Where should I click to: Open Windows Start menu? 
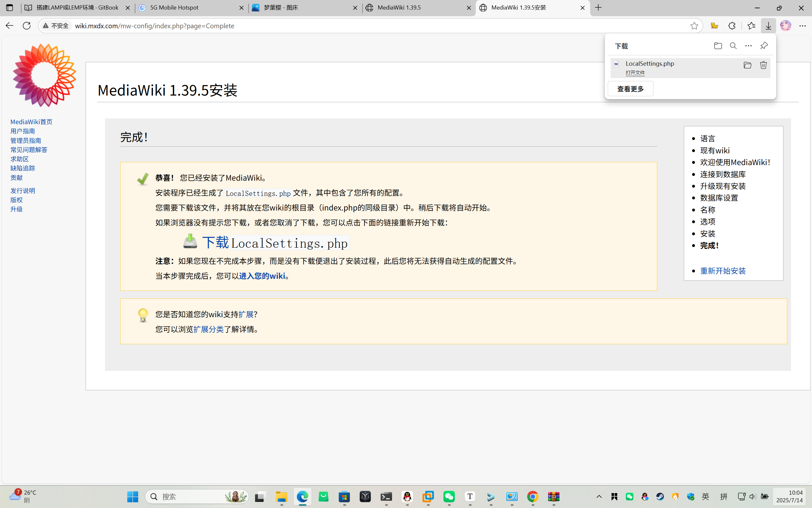(133, 497)
